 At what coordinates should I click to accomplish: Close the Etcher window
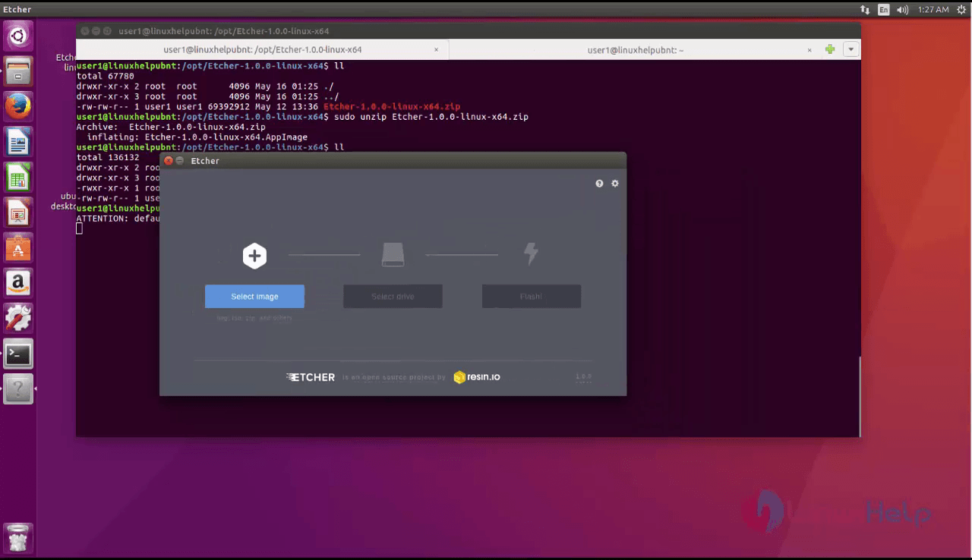[169, 161]
